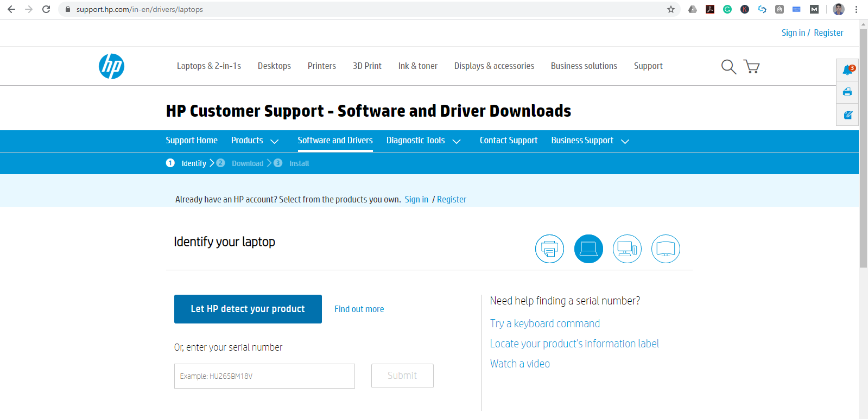Viewport: 868px width, 419px height.
Task: Click Let HP detect your product button
Action: tap(248, 309)
